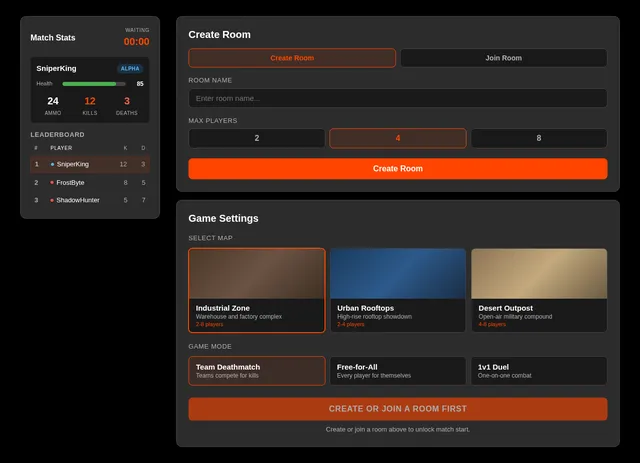The width and height of the screenshot is (640, 463).
Task: Click Create or Join a Room First button
Action: point(398,409)
